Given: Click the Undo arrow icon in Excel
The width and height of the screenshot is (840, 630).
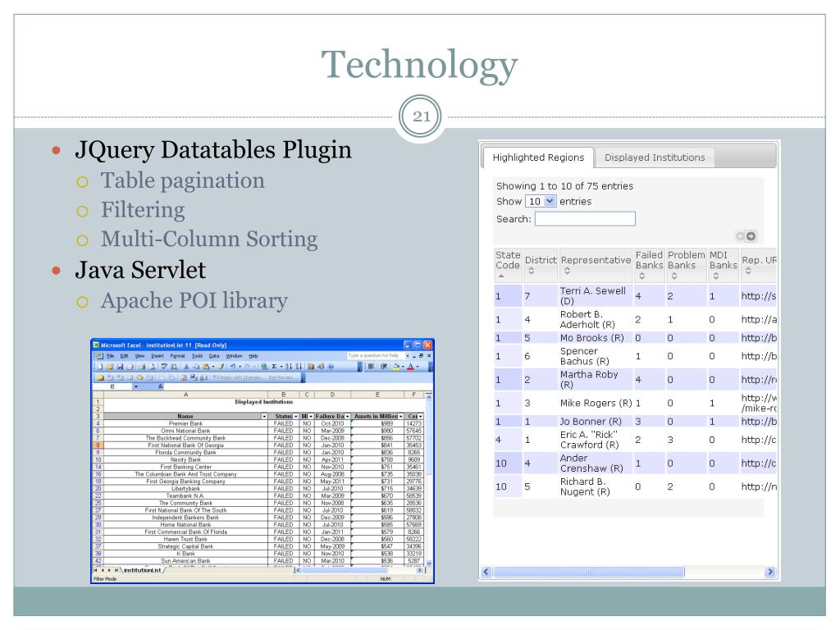Looking at the screenshot, I should pyautogui.click(x=233, y=367).
